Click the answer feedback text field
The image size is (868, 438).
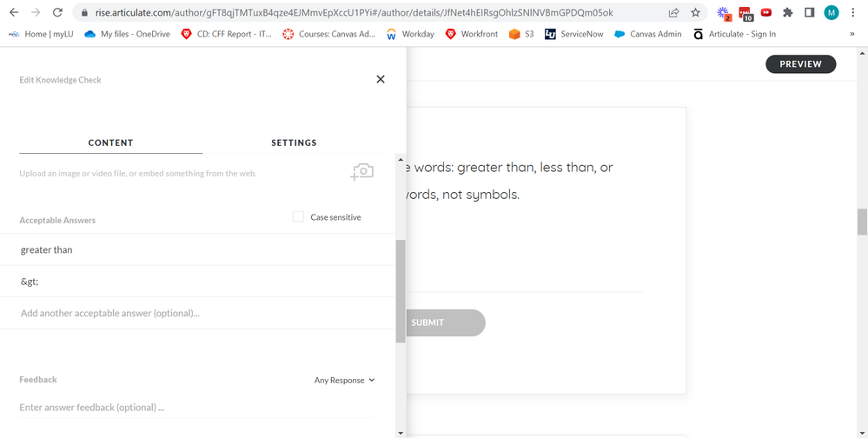196,407
